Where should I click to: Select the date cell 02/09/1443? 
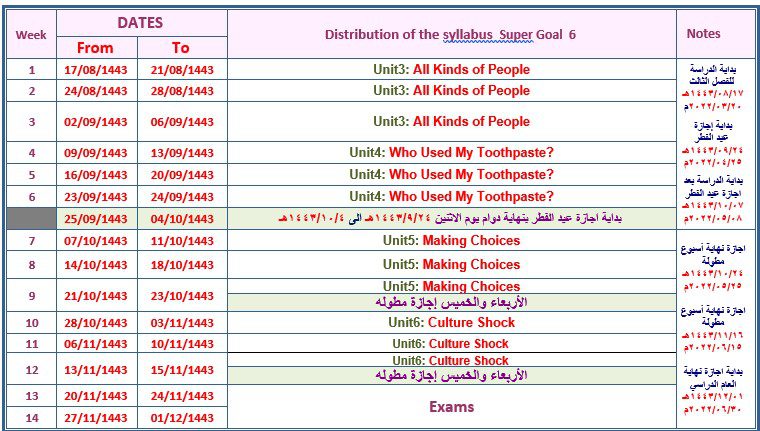tap(96, 122)
